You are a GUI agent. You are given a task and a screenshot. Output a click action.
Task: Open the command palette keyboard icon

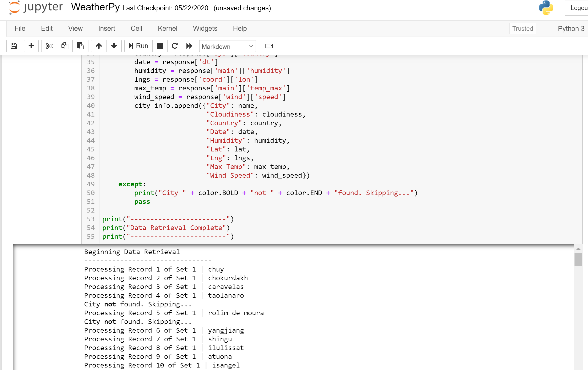(269, 46)
